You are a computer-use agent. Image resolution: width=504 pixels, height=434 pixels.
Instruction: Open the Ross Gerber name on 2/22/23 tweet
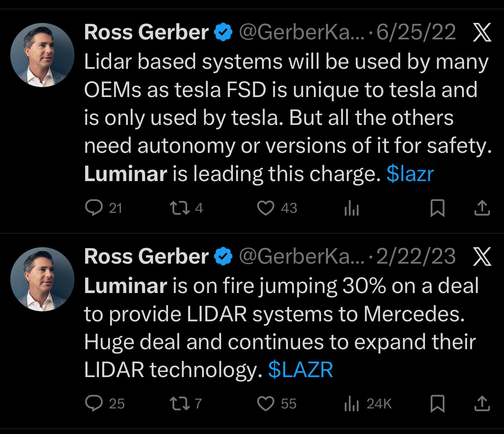[x=146, y=256]
